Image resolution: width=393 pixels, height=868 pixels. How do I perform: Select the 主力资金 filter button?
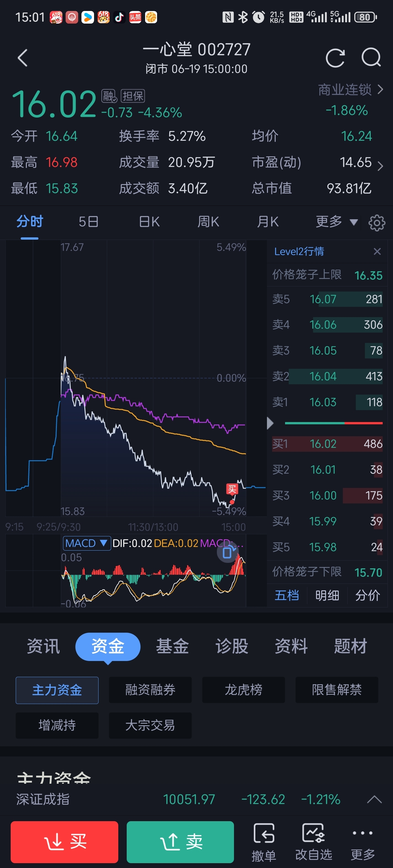coord(57,690)
